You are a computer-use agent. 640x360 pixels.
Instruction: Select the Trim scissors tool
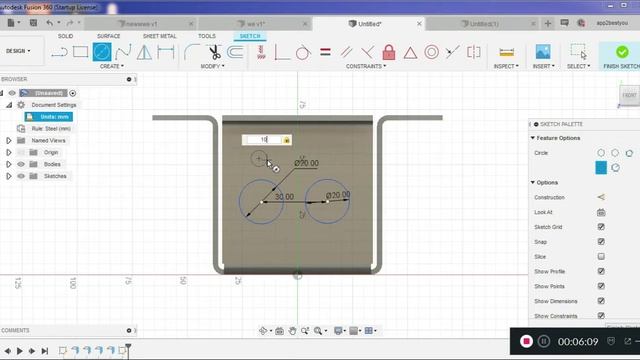[x=214, y=52]
